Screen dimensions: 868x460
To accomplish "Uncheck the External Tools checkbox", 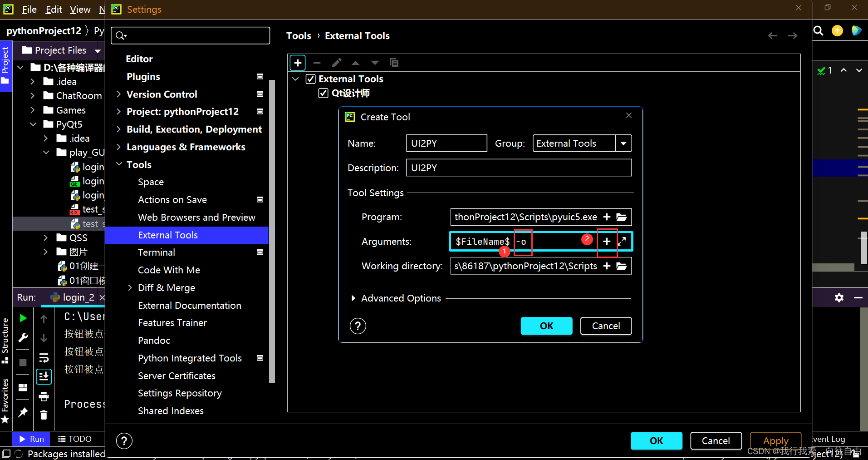I will [311, 79].
